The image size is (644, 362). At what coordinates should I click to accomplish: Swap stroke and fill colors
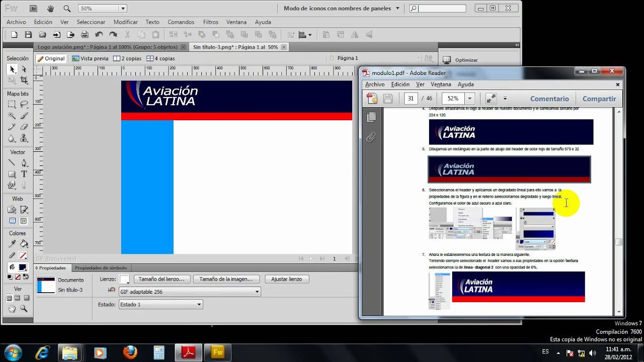coord(25,277)
